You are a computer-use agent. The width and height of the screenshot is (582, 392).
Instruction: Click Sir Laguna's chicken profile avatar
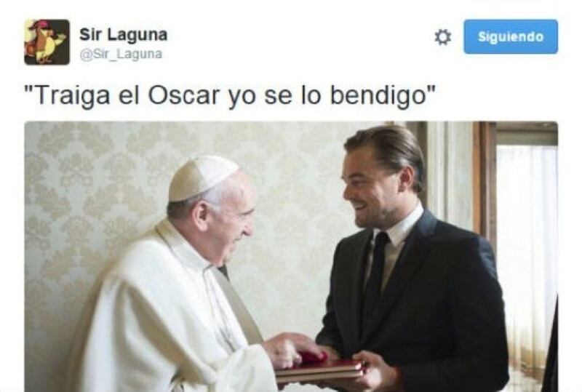coord(47,42)
